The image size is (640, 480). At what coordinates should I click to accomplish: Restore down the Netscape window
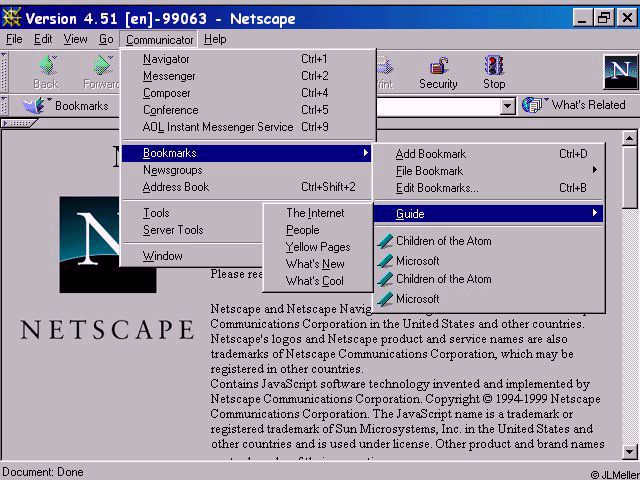click(x=604, y=18)
